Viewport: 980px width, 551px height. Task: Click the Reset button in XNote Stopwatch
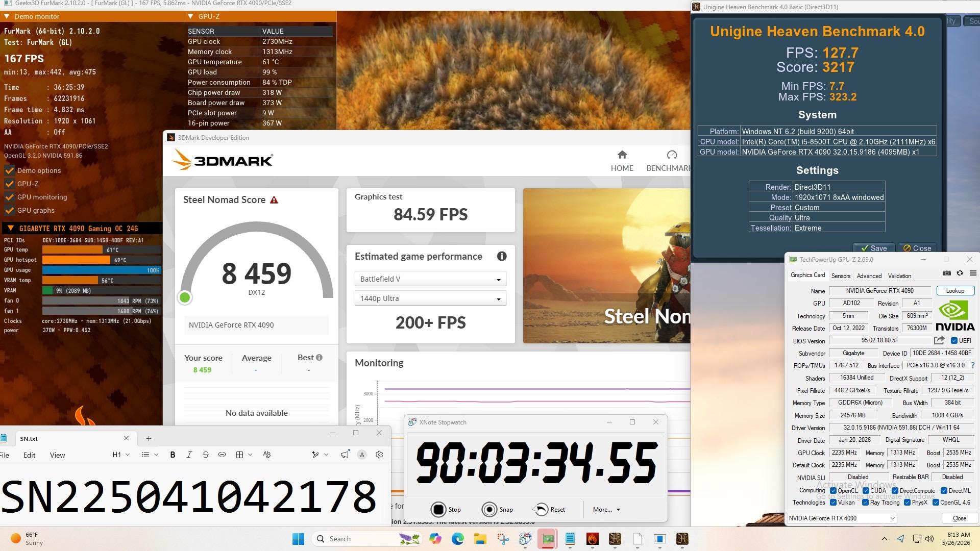(x=549, y=509)
